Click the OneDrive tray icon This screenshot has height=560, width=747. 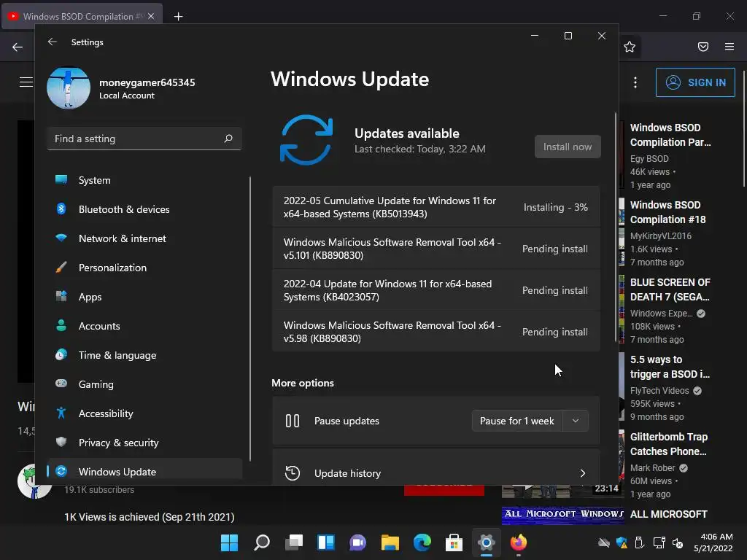click(x=603, y=542)
